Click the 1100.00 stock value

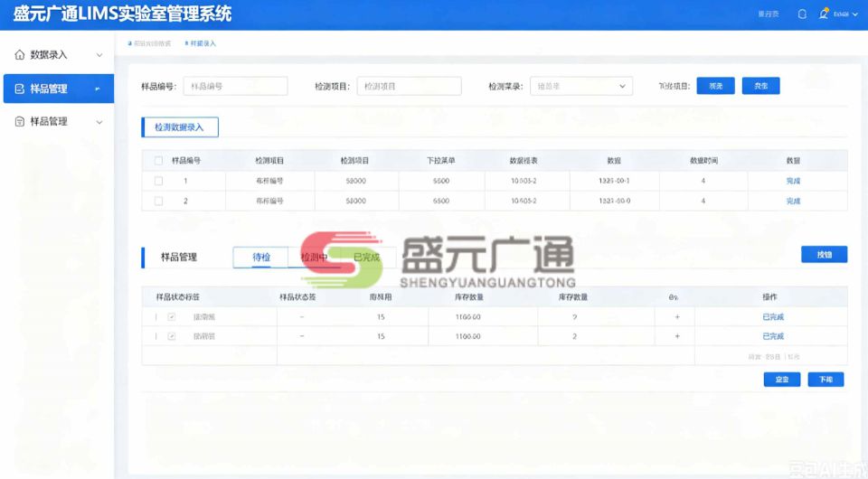pos(467,336)
